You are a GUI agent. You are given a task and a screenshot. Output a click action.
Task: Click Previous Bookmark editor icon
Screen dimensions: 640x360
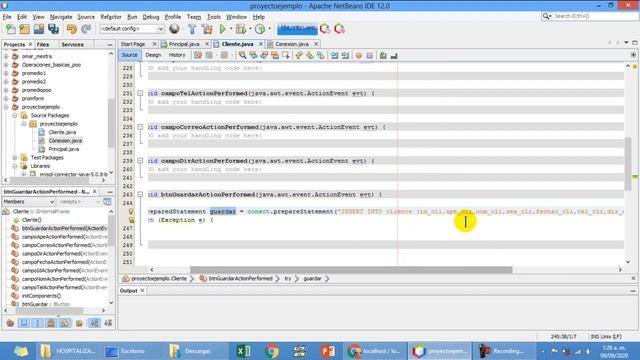pyautogui.click(x=299, y=55)
